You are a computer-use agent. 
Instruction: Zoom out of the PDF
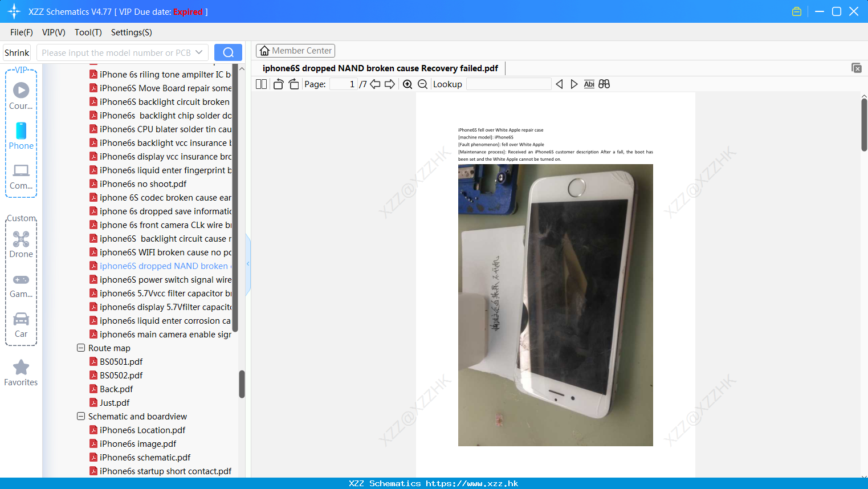click(422, 84)
